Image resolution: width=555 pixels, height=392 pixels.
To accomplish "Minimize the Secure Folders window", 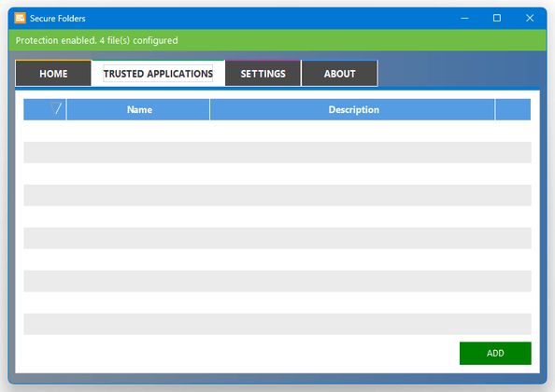I will click(x=464, y=18).
